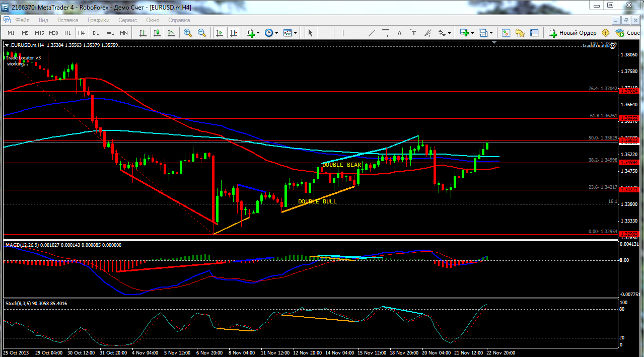Click the 61.8 Fibonacci level label

pos(603,116)
